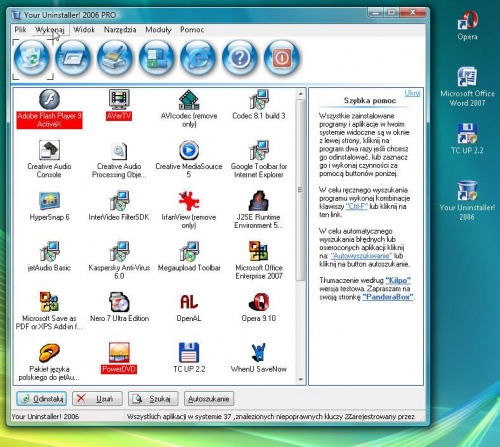This screenshot has width=500, height=447.
Task: Open the Wykonaj menu
Action: pyautogui.click(x=50, y=30)
